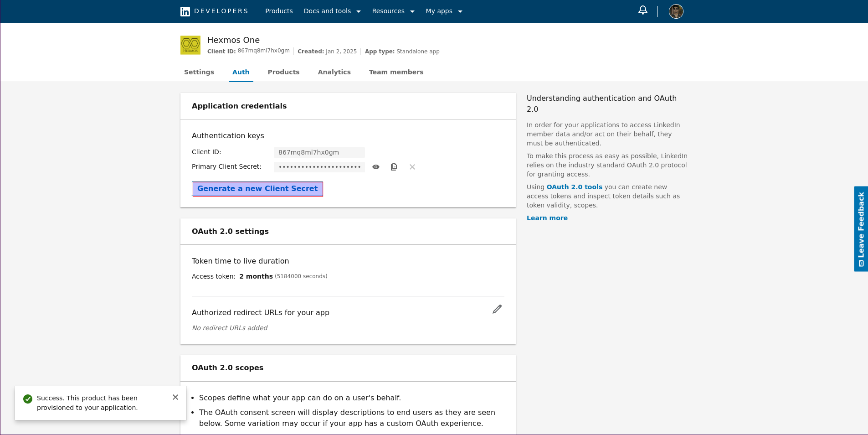Show the hidden Primary Client Secret
This screenshot has width=868, height=435.
pyautogui.click(x=376, y=167)
